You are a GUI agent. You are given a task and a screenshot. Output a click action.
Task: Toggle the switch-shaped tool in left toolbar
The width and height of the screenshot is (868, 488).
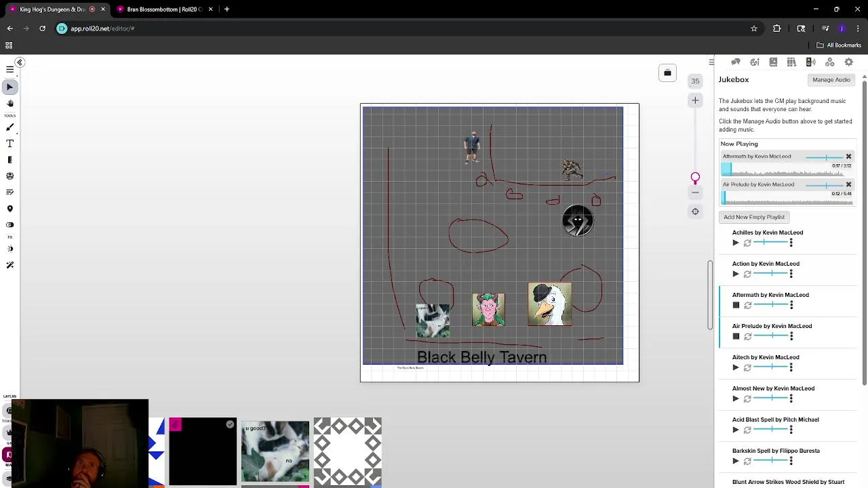[9, 225]
